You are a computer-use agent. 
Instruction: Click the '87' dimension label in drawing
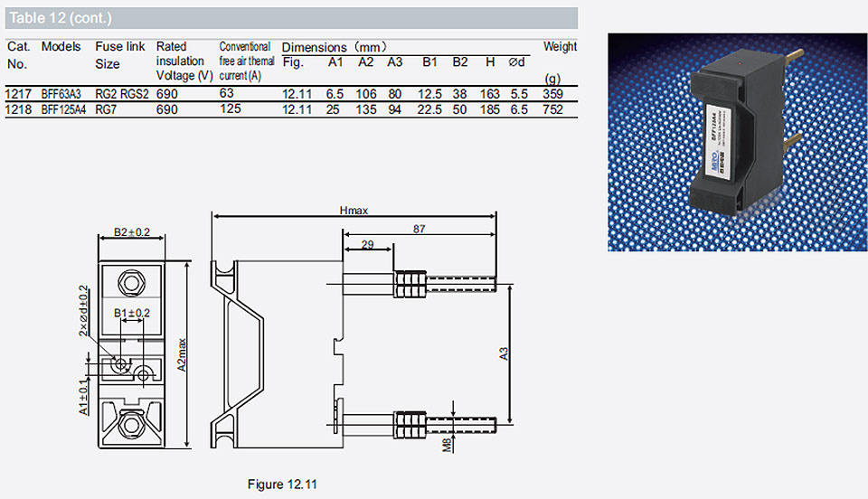point(419,229)
